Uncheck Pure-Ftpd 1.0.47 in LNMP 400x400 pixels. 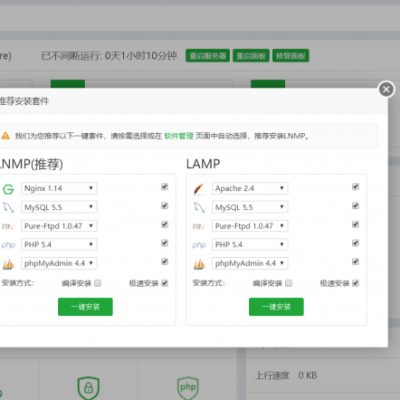164,224
